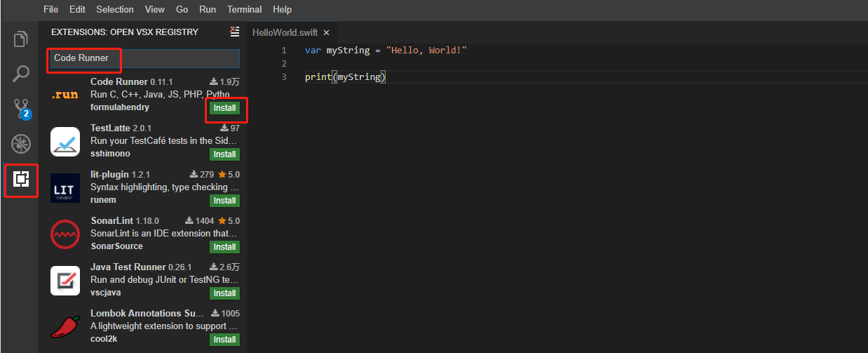
Task: Click the Java Test Runner title
Action: pos(128,267)
